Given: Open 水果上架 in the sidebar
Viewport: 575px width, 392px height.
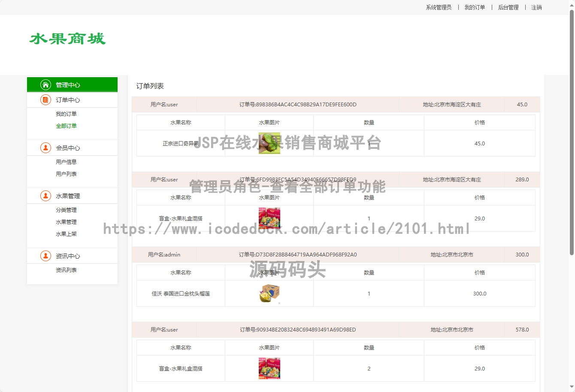Looking at the screenshot, I should point(66,234).
